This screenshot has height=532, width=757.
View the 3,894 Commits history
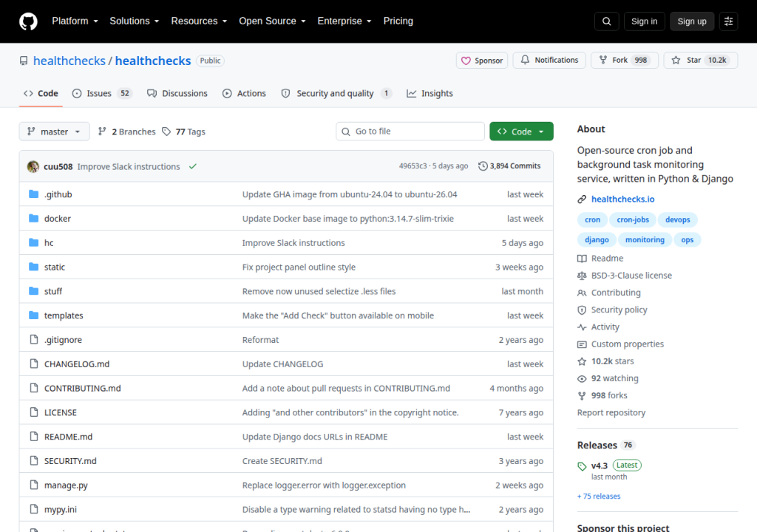point(509,166)
